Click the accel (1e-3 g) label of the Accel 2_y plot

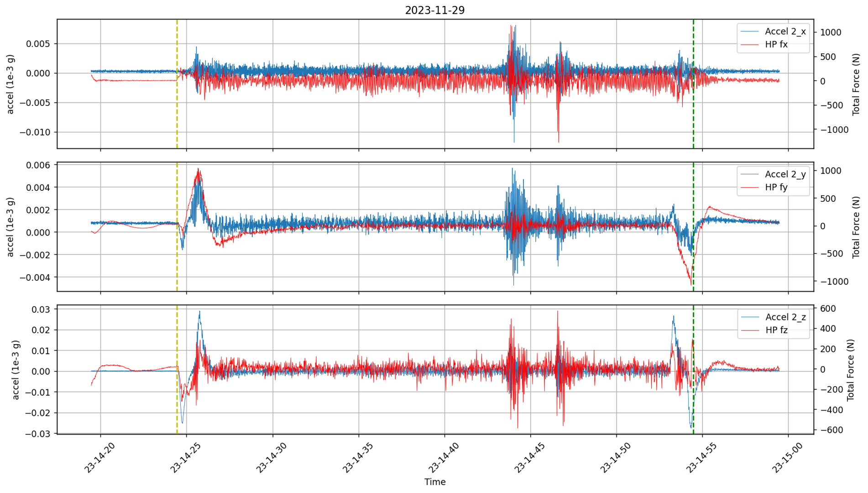tap(10, 227)
